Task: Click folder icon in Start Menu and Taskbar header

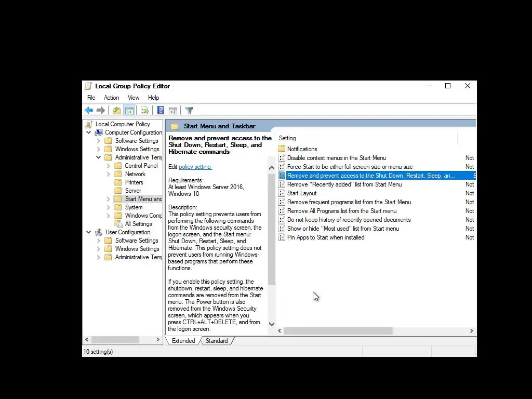Action: pos(175,126)
